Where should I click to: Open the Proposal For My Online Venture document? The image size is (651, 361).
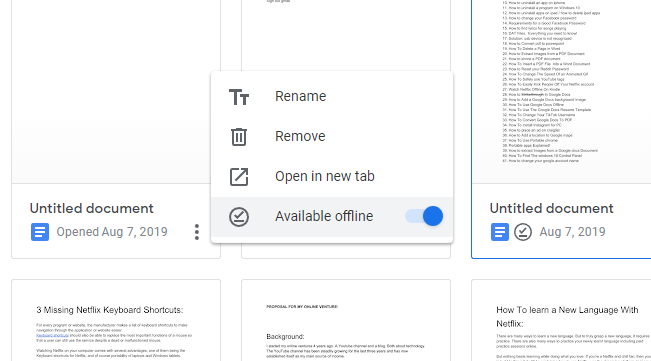pyautogui.click(x=346, y=320)
